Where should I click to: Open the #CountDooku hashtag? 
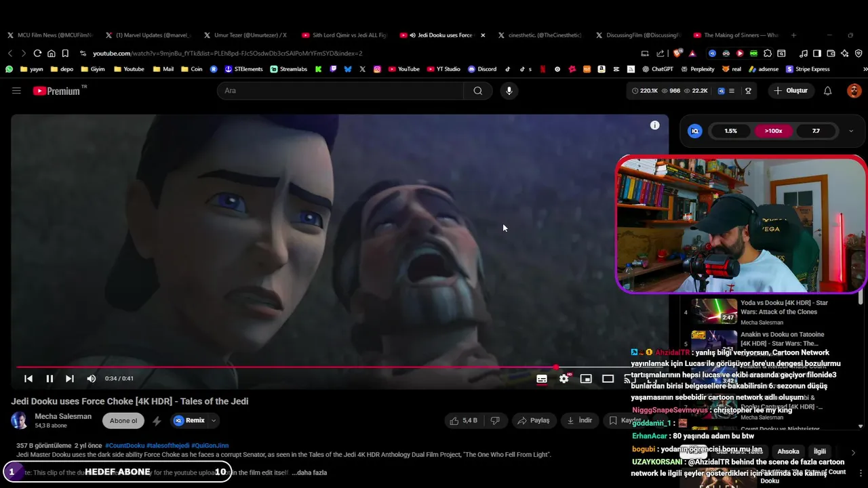pos(125,445)
